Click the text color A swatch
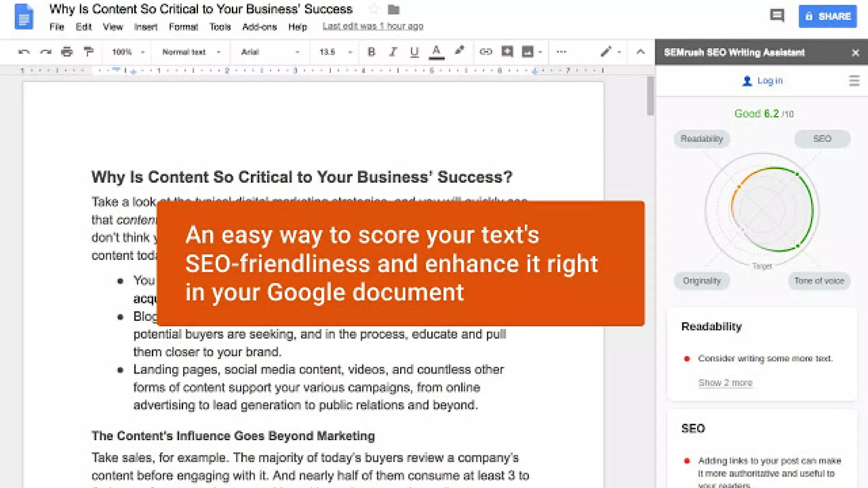This screenshot has height=488, width=868. pyautogui.click(x=436, y=52)
